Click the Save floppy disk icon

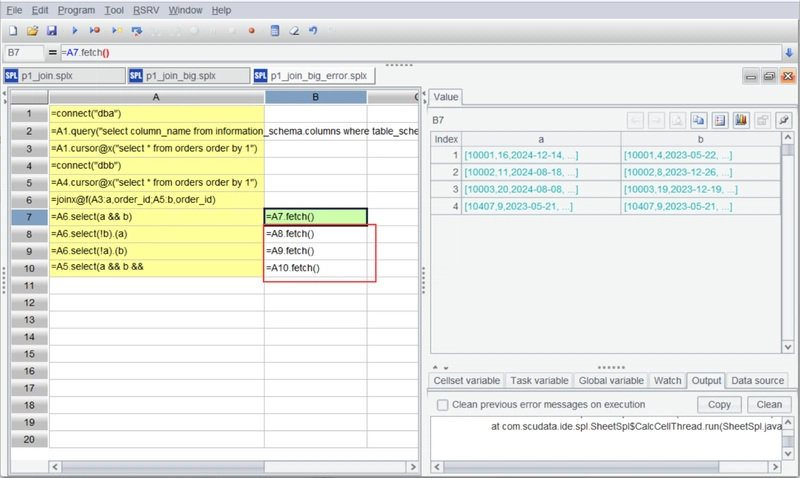tap(52, 31)
